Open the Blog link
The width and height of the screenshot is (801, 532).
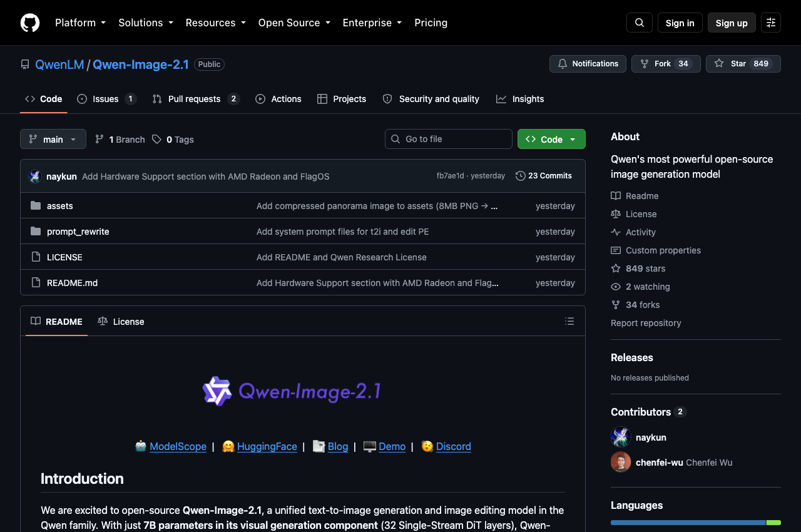point(338,446)
